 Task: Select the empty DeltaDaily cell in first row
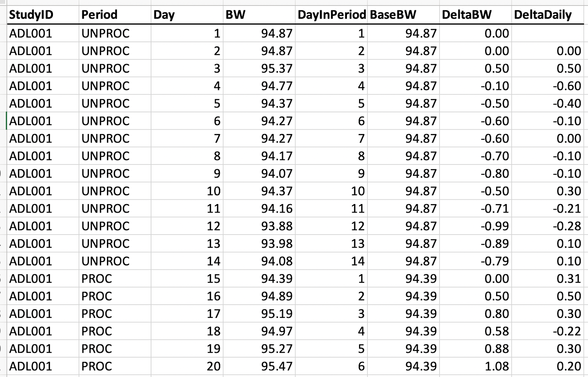click(x=548, y=33)
